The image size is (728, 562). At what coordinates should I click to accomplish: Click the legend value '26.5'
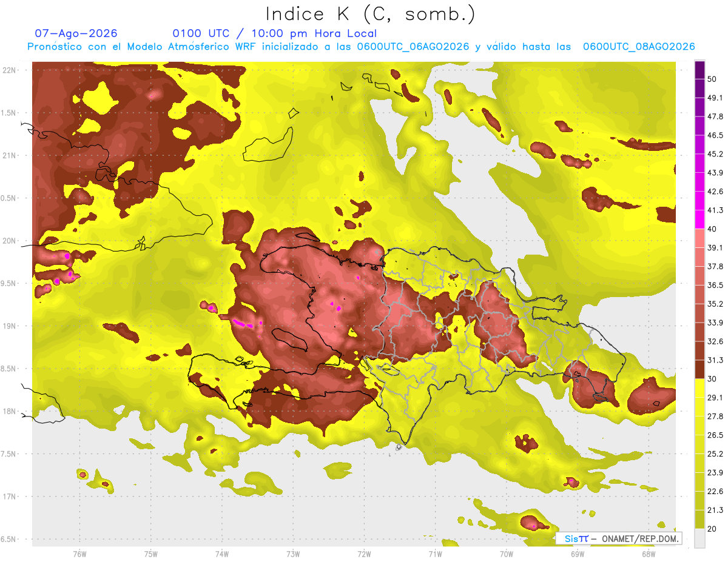[715, 435]
